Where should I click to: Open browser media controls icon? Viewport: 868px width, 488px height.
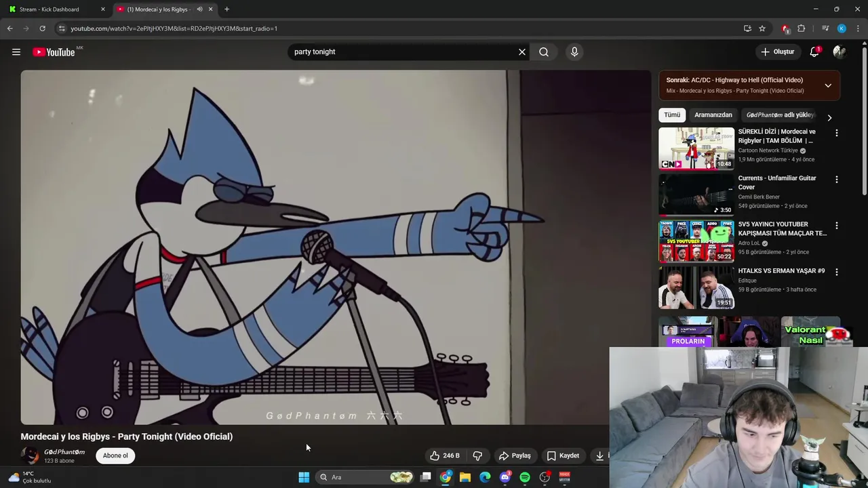point(825,28)
